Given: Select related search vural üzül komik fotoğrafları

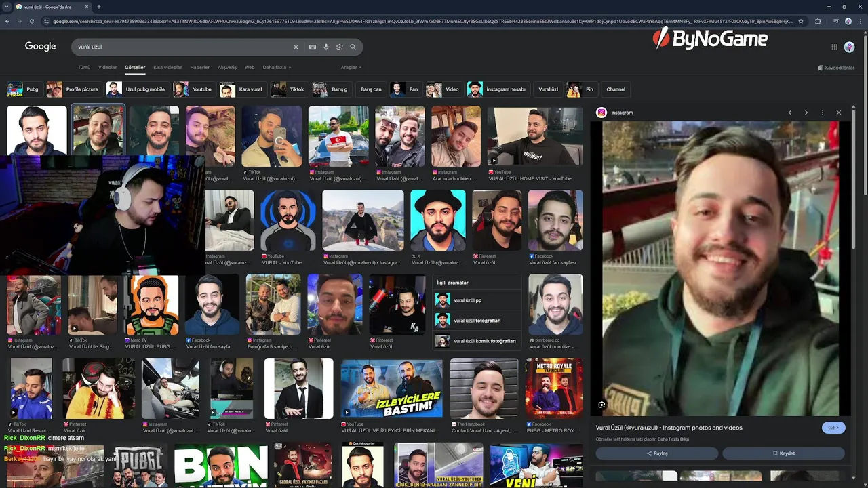Looking at the screenshot, I should [x=477, y=341].
